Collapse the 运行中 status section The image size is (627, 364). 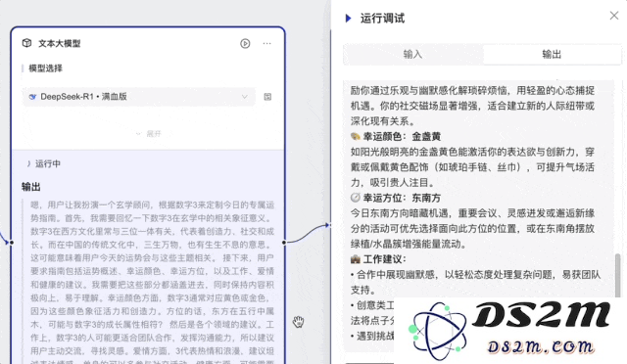coord(28,163)
